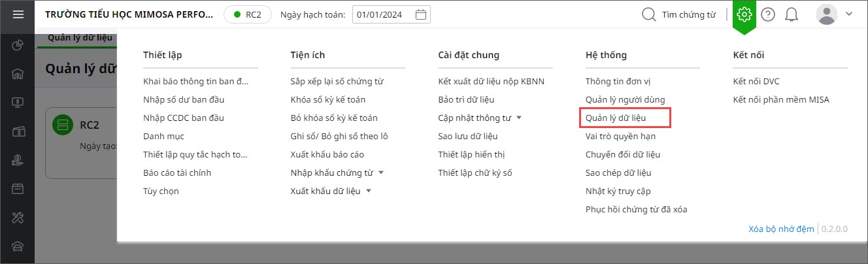Open Kết xuất dữ liệu nộp KBNN

491,82
